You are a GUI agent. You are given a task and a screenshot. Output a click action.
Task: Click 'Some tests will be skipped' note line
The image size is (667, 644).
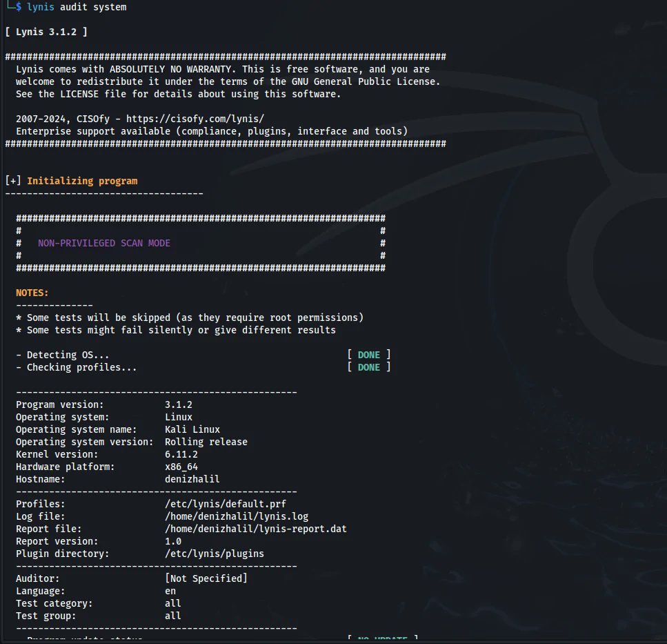tap(190, 318)
